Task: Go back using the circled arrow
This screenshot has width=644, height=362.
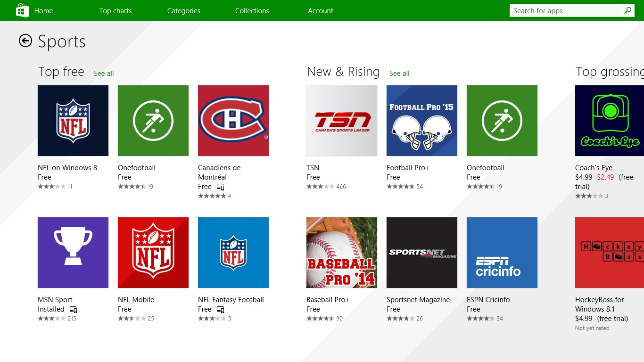Action: (x=25, y=41)
